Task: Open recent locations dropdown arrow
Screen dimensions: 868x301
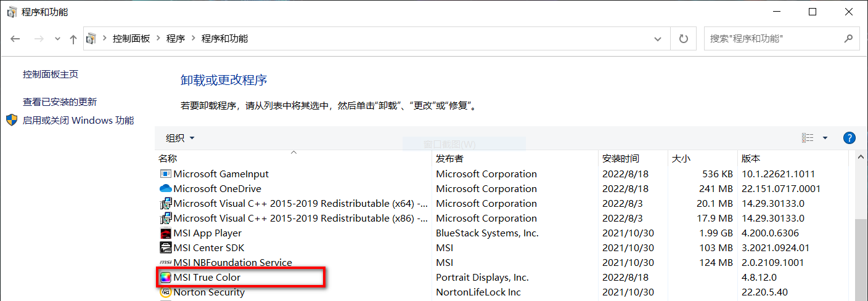Action: coord(58,39)
